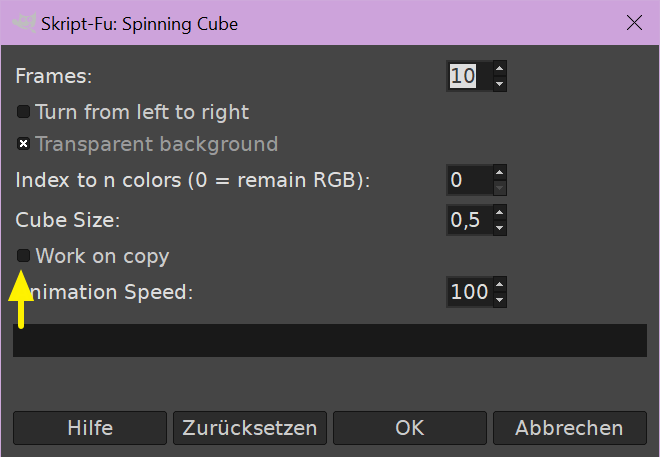Close the Spinning Cube dialog
Image resolution: width=660 pixels, height=457 pixels.
[x=633, y=22]
